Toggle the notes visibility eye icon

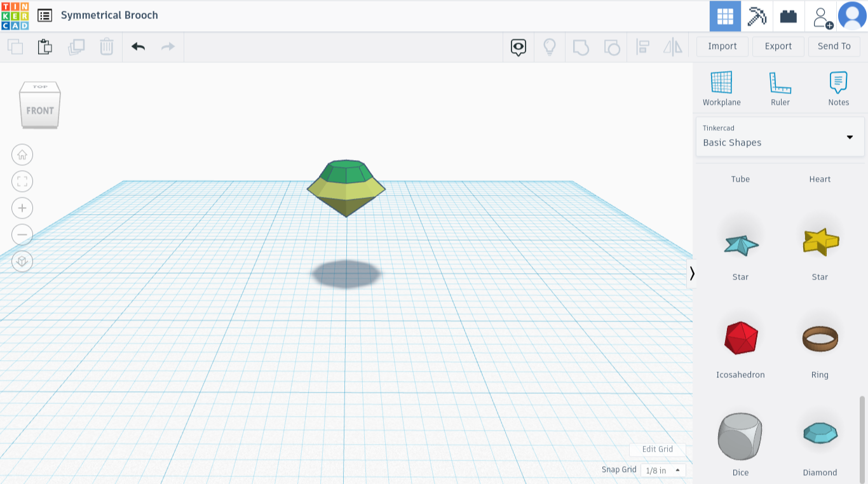pyautogui.click(x=519, y=47)
